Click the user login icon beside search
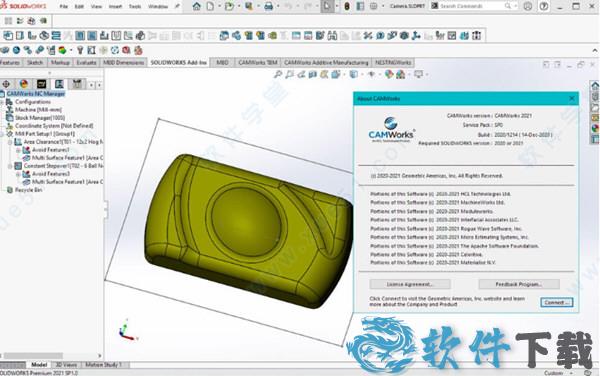The width and height of the screenshot is (600, 376). click(x=528, y=6)
